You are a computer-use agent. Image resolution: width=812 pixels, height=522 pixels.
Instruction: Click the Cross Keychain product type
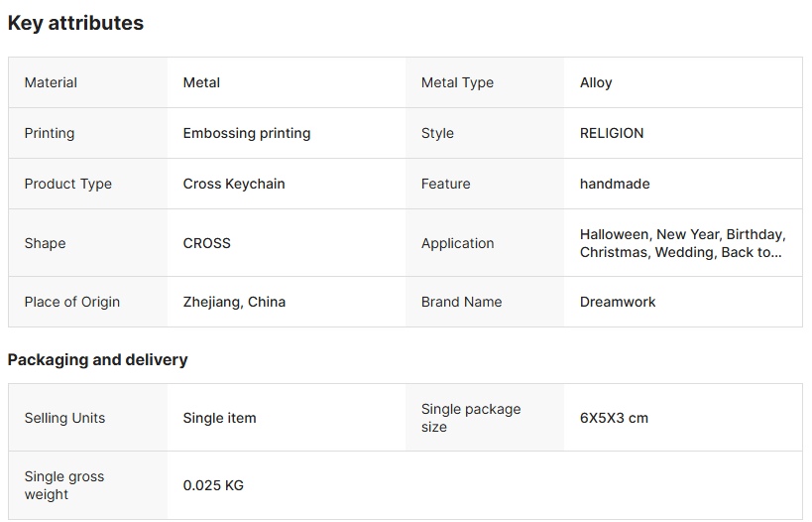234,184
